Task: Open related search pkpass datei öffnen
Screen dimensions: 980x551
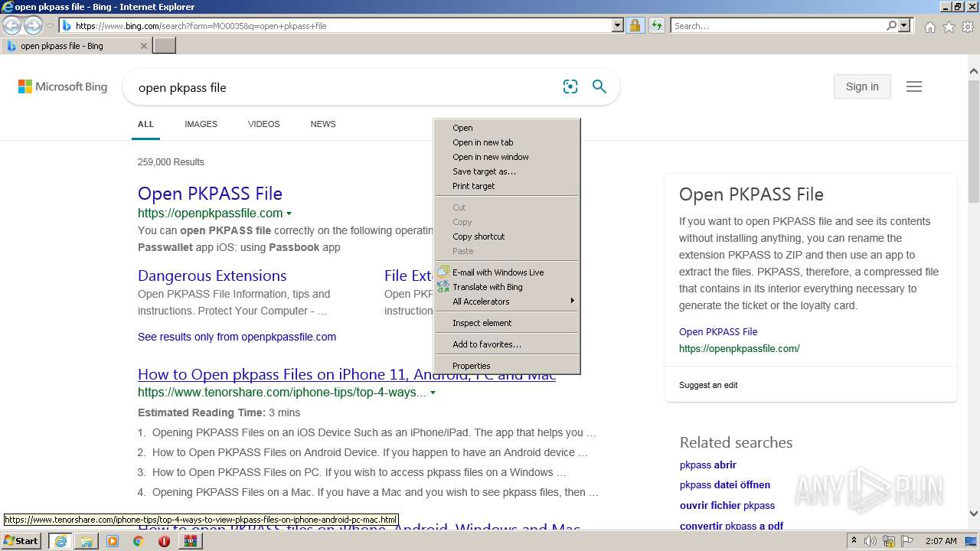Action: (725, 484)
